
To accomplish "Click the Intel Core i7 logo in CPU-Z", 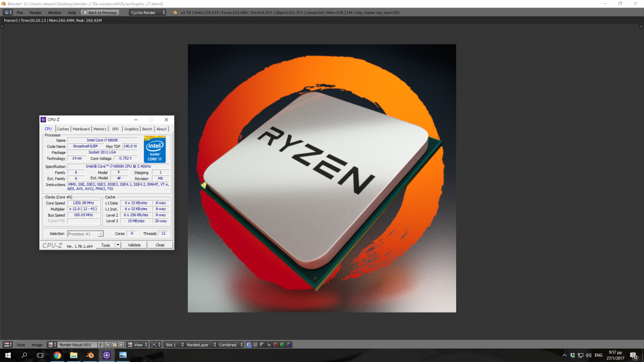I will (155, 149).
